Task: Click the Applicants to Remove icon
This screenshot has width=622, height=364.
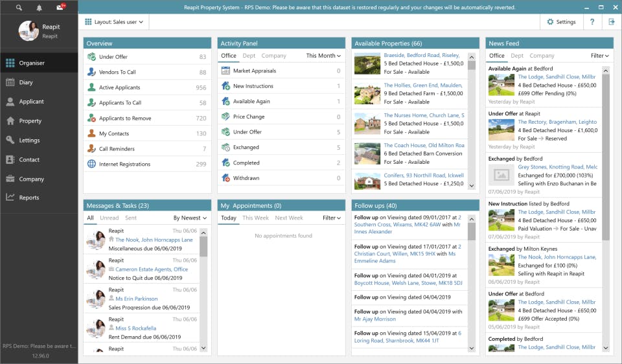Action: 91,118
